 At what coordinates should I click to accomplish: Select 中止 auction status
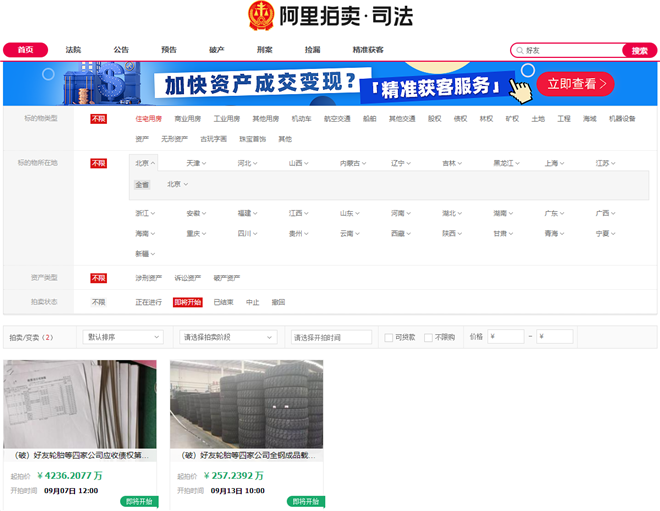(253, 302)
